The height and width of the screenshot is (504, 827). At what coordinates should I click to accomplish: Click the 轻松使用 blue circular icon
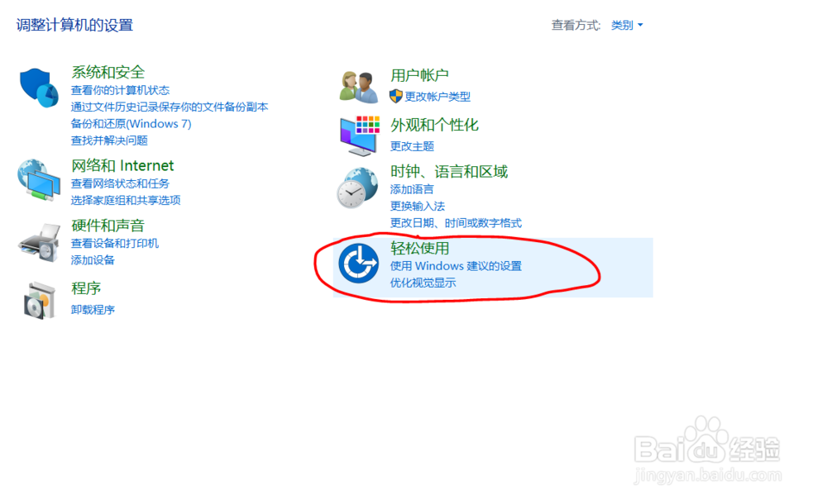[359, 263]
